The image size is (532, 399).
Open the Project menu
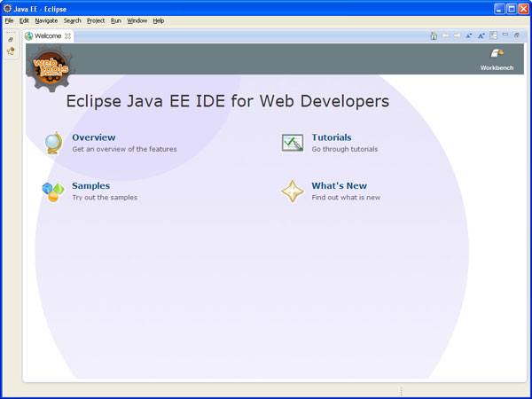tap(96, 20)
